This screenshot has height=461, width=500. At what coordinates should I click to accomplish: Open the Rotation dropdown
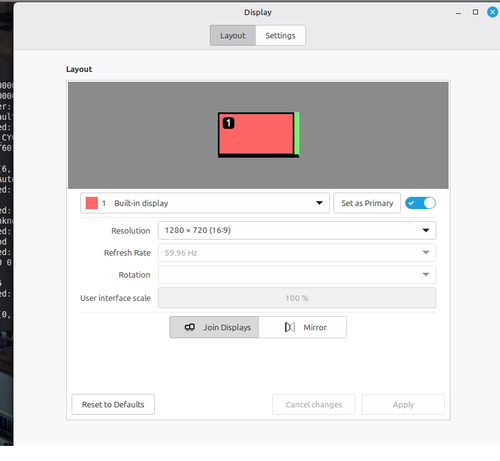click(297, 275)
